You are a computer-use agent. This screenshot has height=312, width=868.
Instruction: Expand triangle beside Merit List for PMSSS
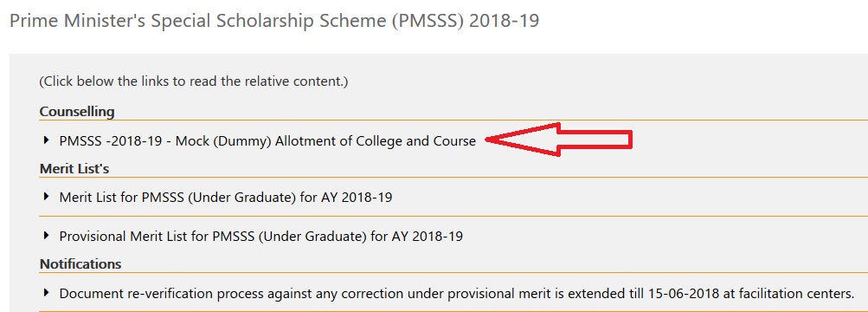pos(46,197)
